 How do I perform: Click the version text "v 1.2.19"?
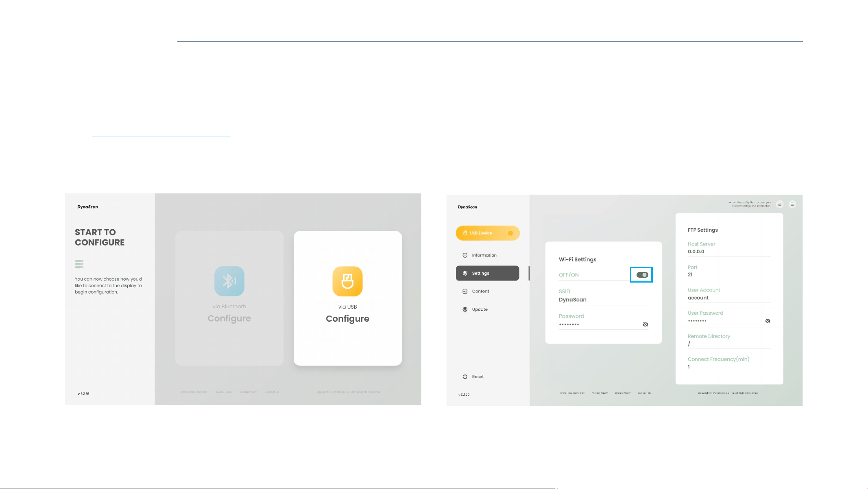pyautogui.click(x=83, y=394)
